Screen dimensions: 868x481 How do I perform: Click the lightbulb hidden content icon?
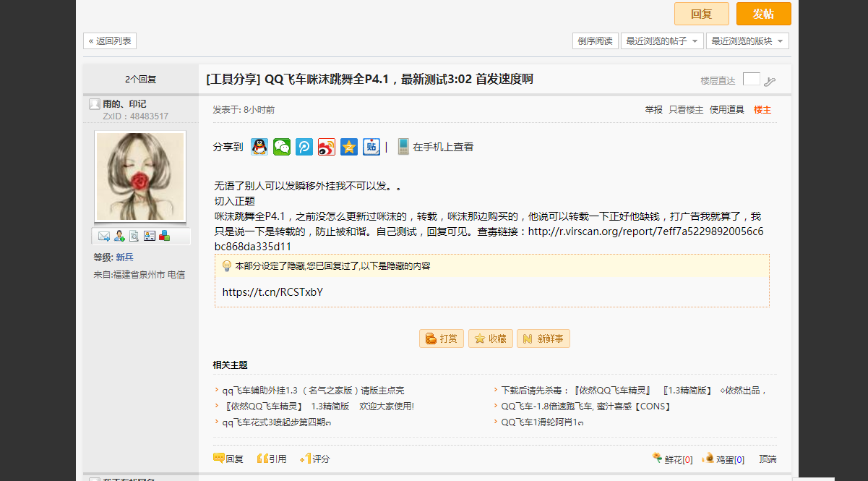tap(227, 265)
